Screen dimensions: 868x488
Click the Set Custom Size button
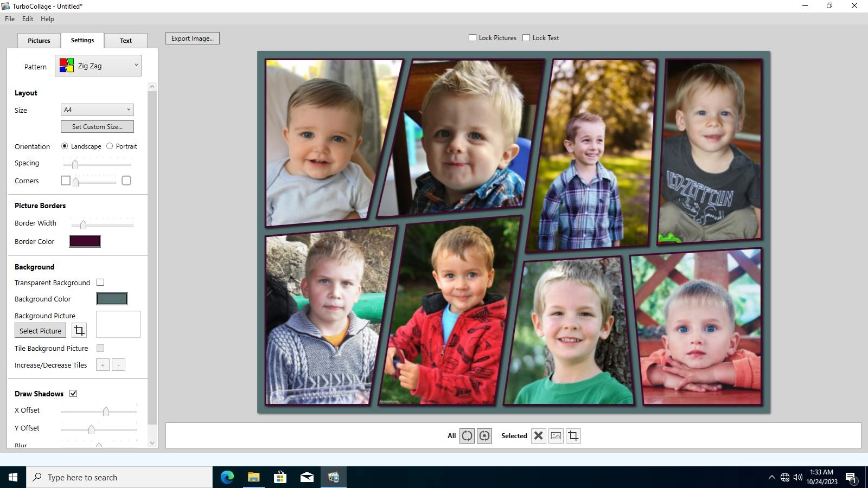97,126
